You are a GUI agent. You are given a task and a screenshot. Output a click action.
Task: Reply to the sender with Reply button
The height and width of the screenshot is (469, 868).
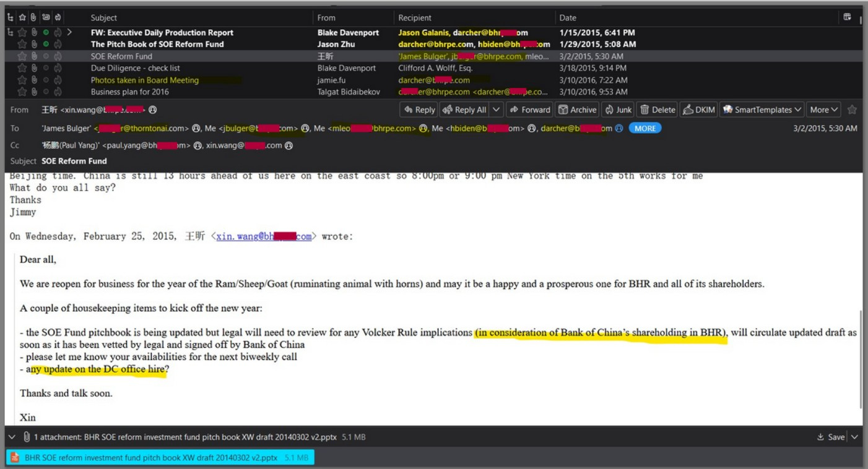[419, 110]
